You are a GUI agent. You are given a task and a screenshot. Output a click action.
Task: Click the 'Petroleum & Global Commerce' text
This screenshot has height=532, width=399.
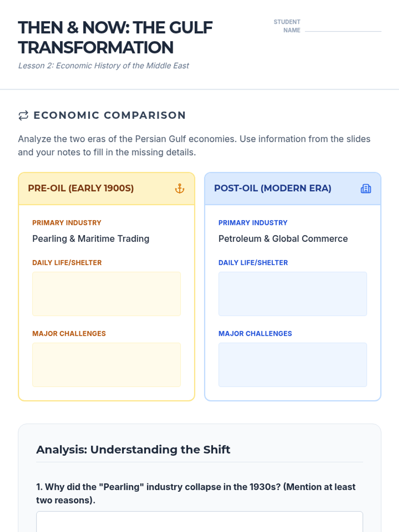coord(283,239)
